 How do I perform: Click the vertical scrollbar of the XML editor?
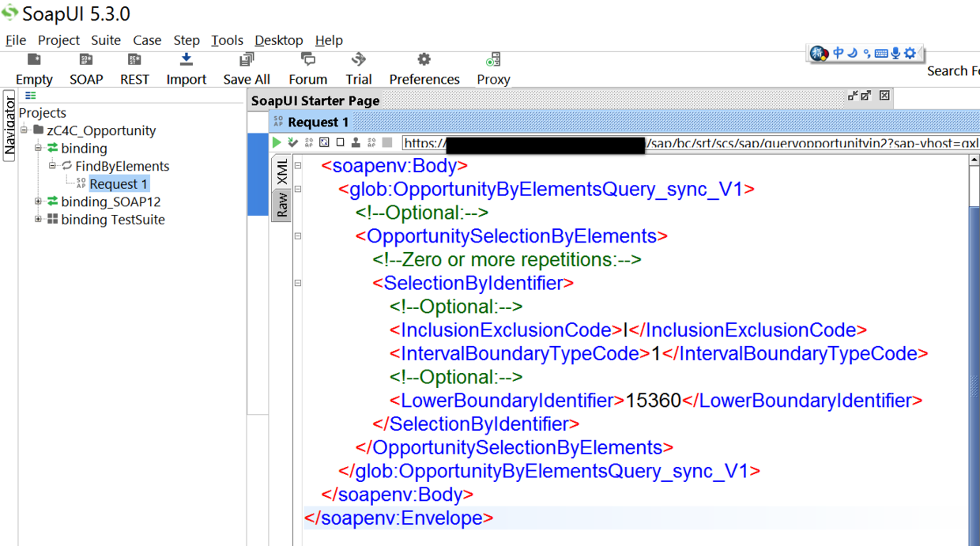(x=974, y=348)
